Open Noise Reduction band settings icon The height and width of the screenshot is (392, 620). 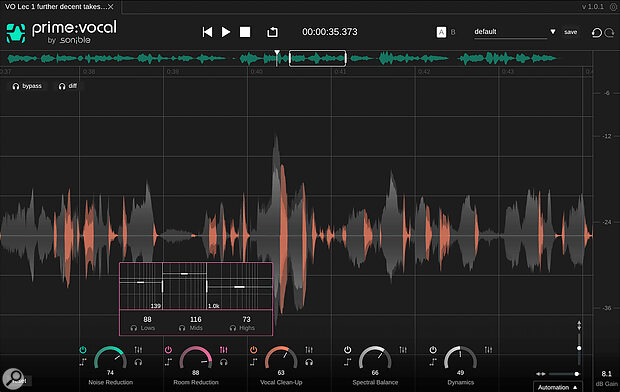point(138,350)
